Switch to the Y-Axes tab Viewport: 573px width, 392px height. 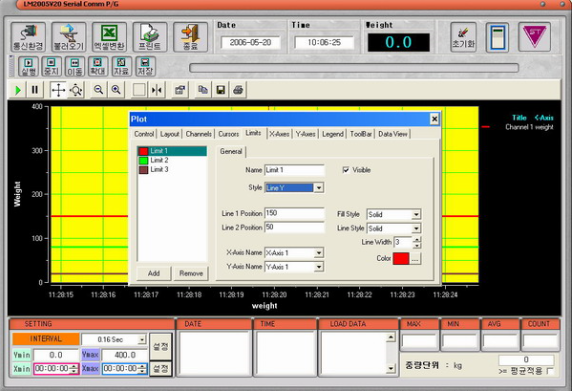pyautogui.click(x=306, y=134)
